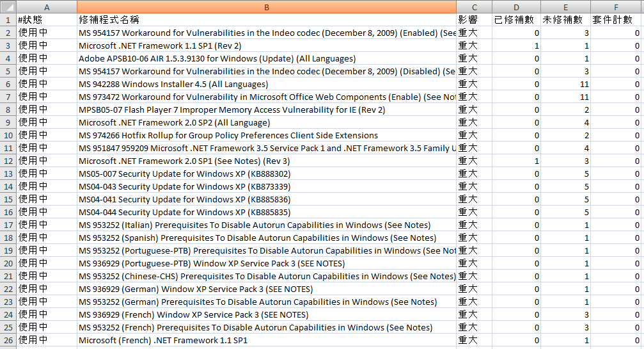The width and height of the screenshot is (644, 349).
Task: Select cell 'Microsoft (French) .NET Framework 1.1 SP1'
Action: tap(267, 340)
